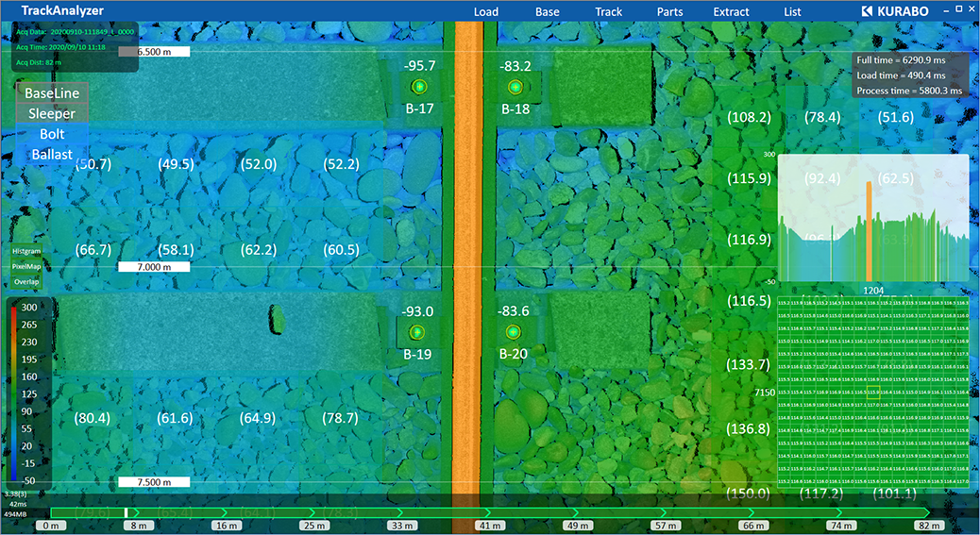
Task: Click bolt height value -93.0
Action: [x=417, y=310]
